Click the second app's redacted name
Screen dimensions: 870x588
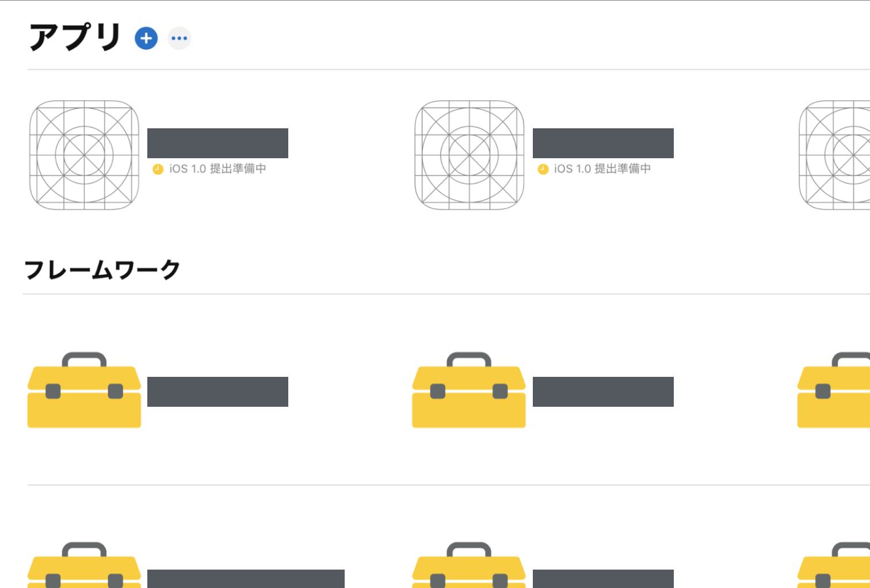point(603,143)
